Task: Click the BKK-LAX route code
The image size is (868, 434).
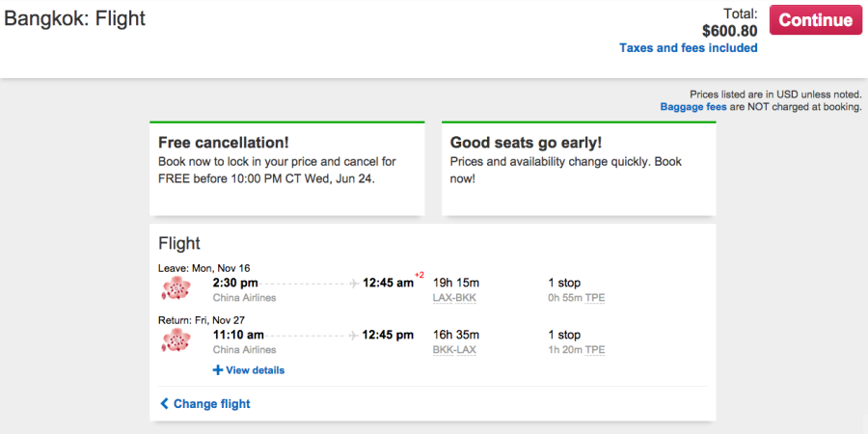Action: click(454, 350)
